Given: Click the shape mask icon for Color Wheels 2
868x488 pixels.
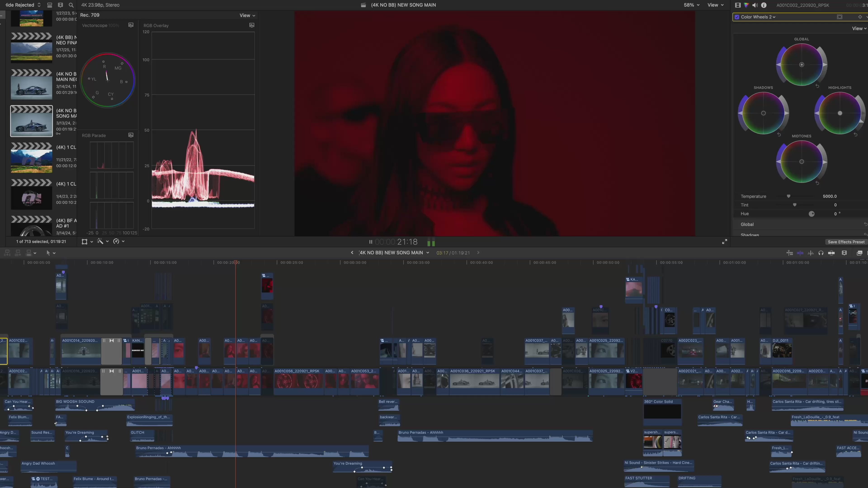Looking at the screenshot, I should pyautogui.click(x=839, y=17).
